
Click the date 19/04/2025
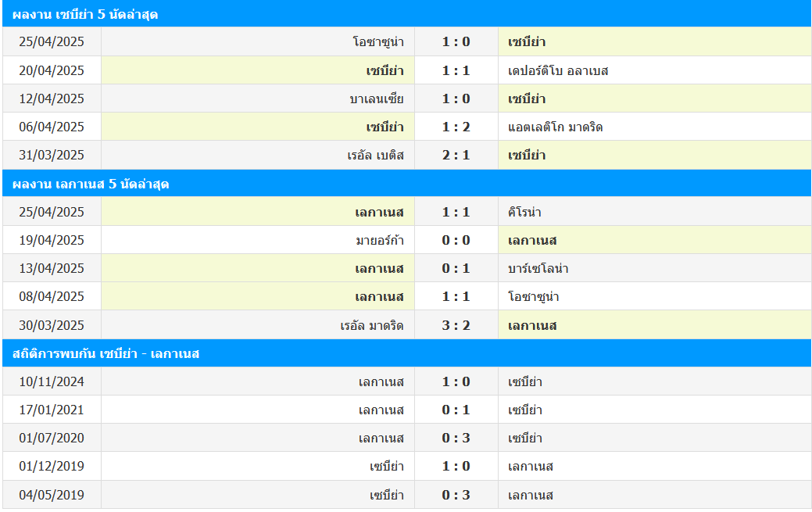click(x=52, y=241)
